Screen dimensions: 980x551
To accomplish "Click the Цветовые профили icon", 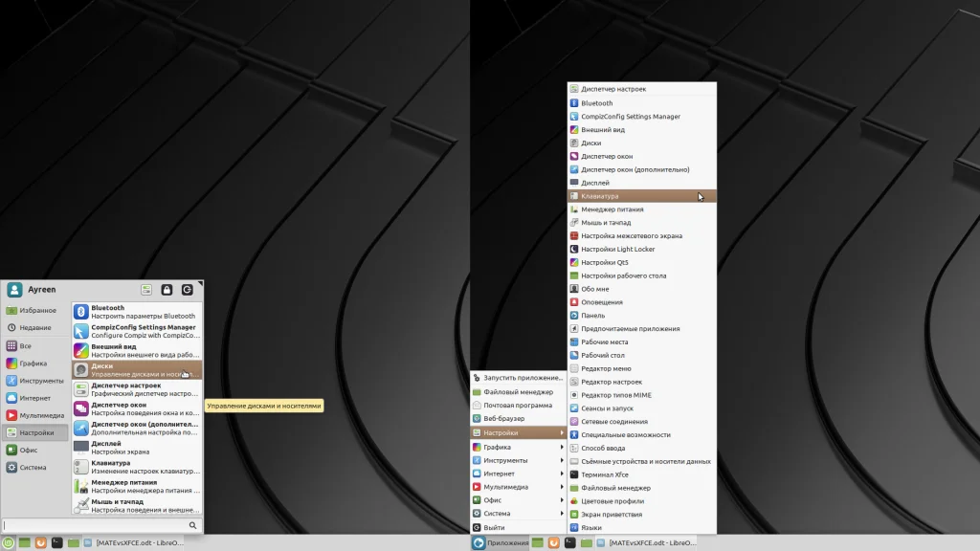I will tap(574, 501).
